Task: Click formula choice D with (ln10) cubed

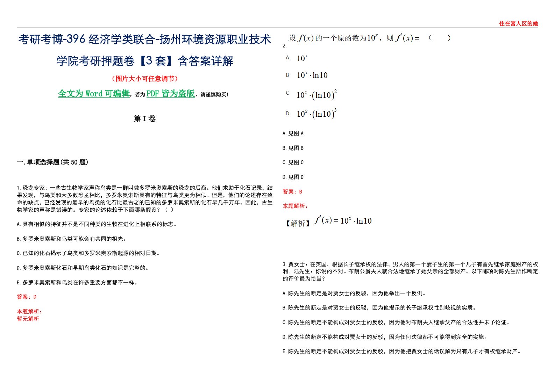Action: (x=316, y=114)
